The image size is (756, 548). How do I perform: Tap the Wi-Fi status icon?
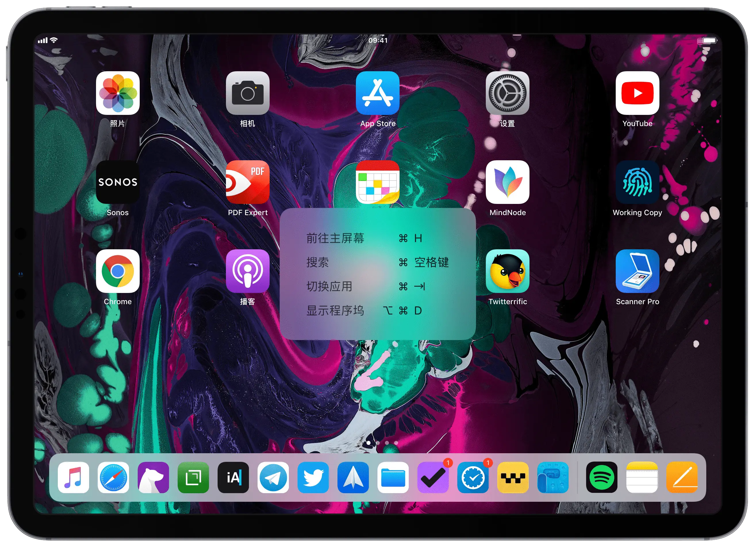tap(54, 40)
